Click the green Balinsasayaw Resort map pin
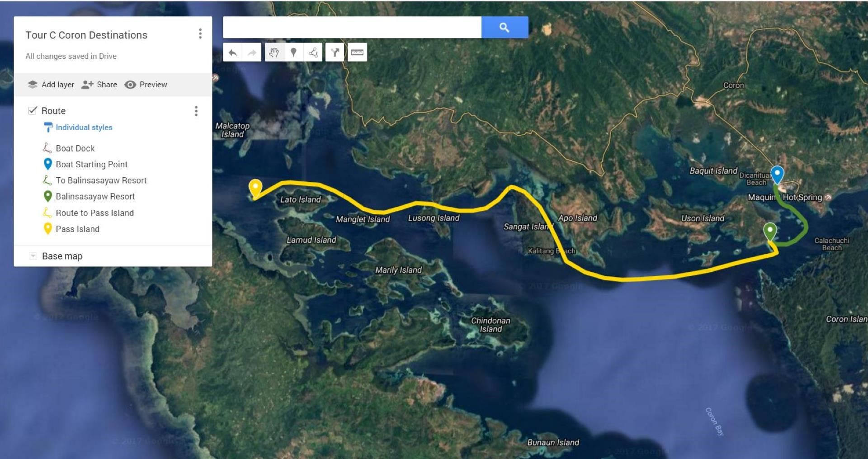 (770, 232)
